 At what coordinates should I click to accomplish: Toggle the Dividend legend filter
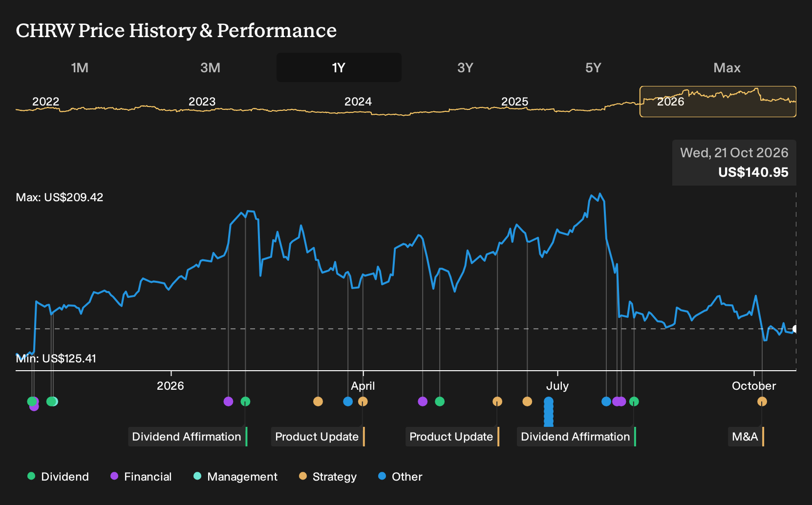(x=58, y=477)
